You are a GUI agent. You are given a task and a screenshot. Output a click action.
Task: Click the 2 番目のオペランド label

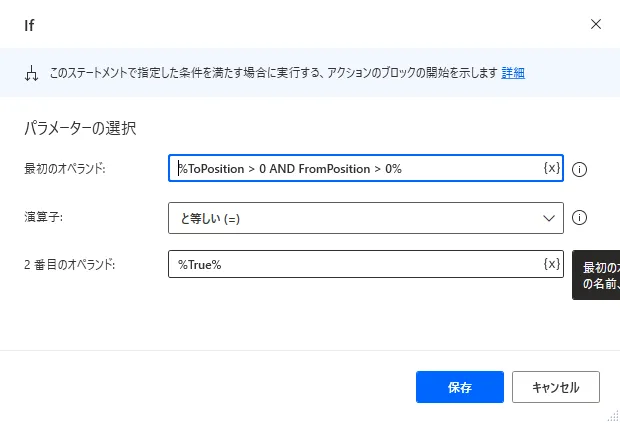pyautogui.click(x=69, y=264)
